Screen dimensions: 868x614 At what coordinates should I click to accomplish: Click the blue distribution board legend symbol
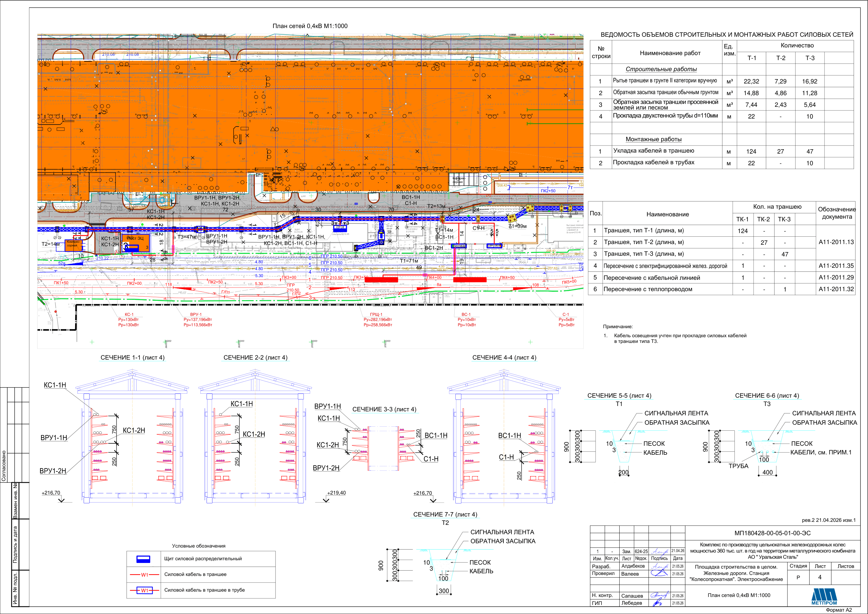click(143, 559)
